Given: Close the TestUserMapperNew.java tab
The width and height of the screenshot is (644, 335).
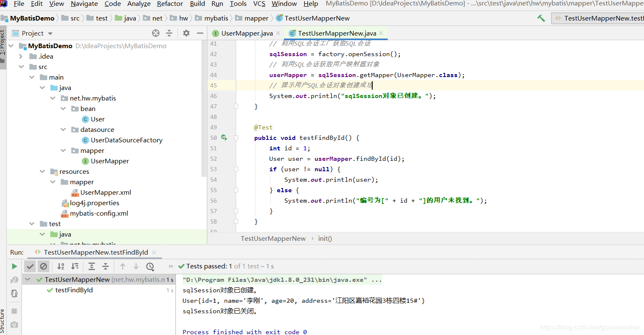Looking at the screenshot, I should tap(381, 33).
